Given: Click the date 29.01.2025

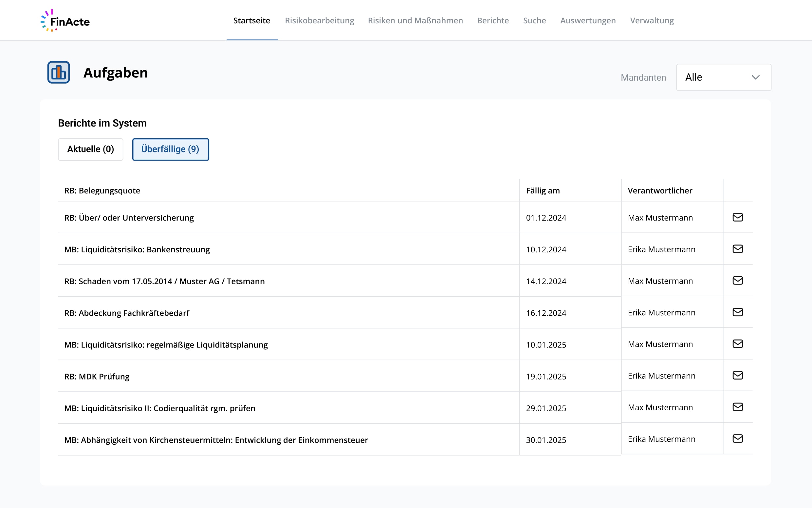Looking at the screenshot, I should pyautogui.click(x=546, y=408).
